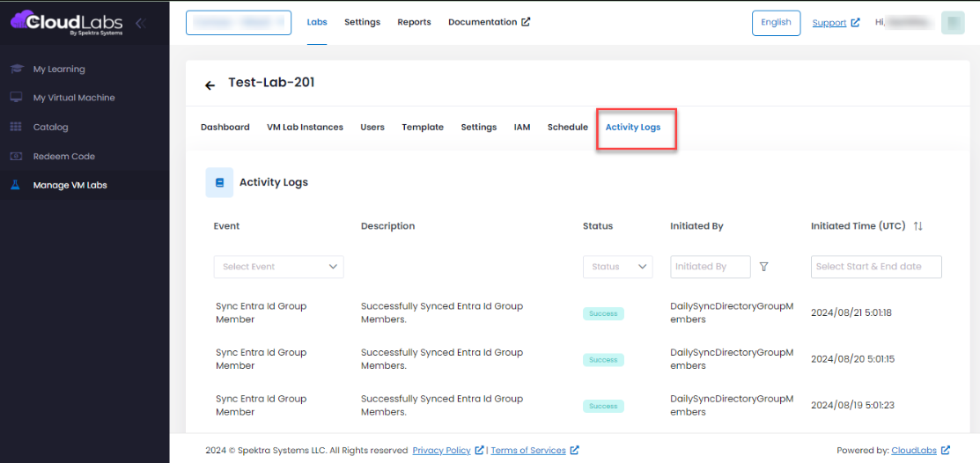Image resolution: width=980 pixels, height=463 pixels.
Task: Switch to the Schedule tab
Action: (568, 127)
